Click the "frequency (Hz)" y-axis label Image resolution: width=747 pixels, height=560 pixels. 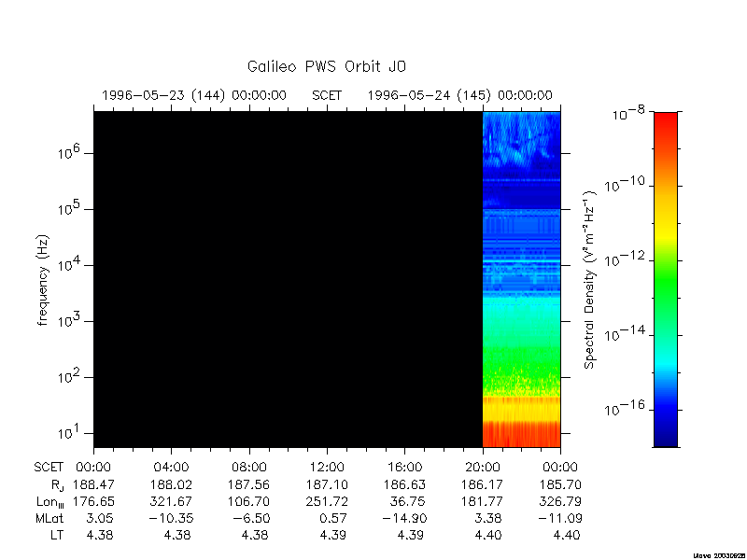[x=43, y=279]
